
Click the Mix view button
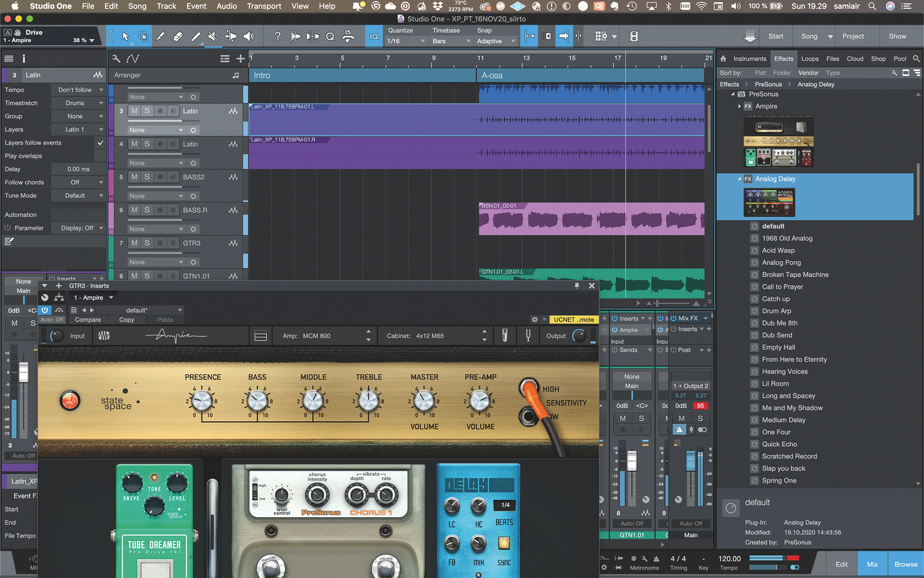coord(872,564)
